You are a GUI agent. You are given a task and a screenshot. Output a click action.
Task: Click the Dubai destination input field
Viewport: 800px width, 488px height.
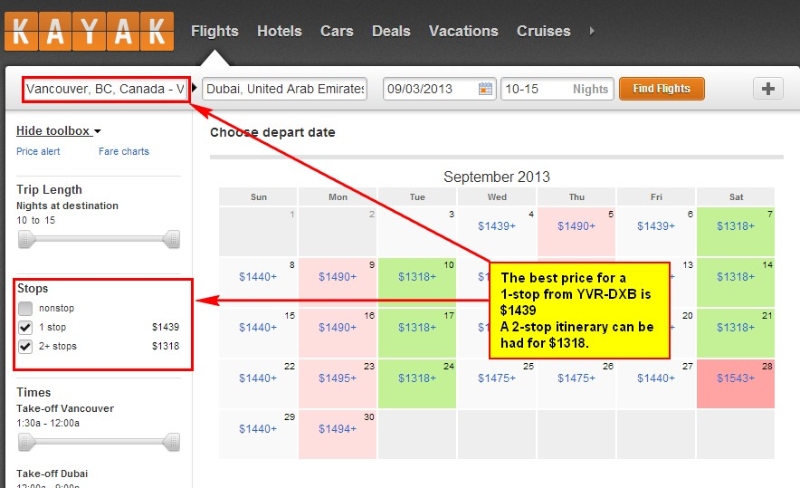click(x=285, y=89)
